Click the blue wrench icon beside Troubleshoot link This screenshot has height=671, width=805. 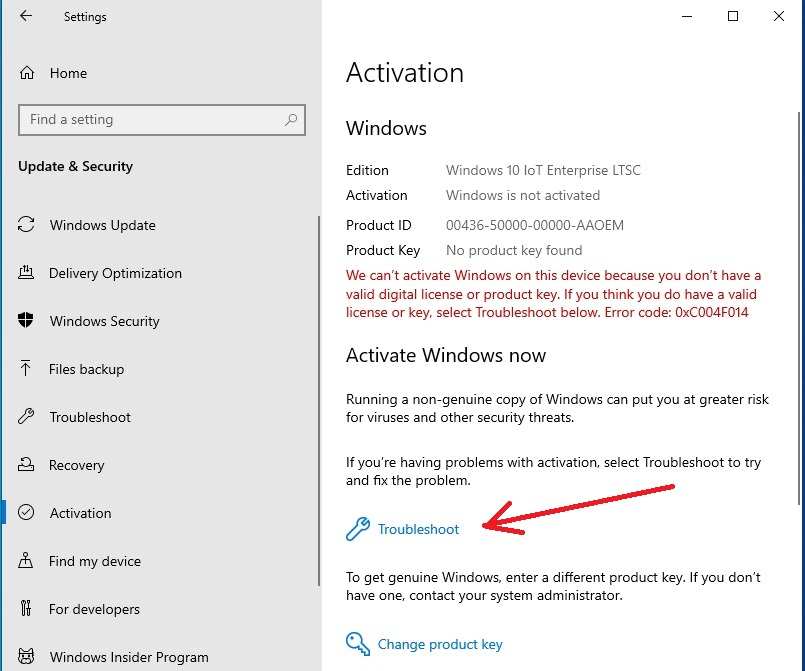[357, 529]
